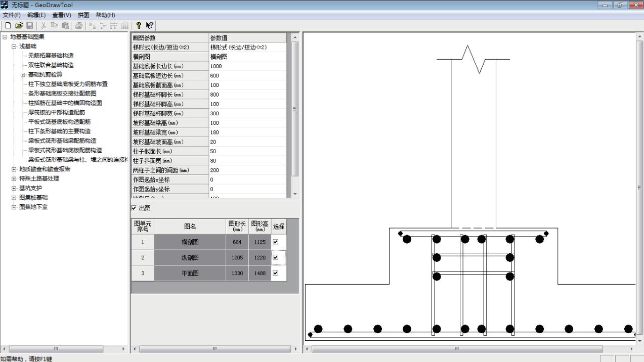Click the Cut scissors icon

pos(44,25)
